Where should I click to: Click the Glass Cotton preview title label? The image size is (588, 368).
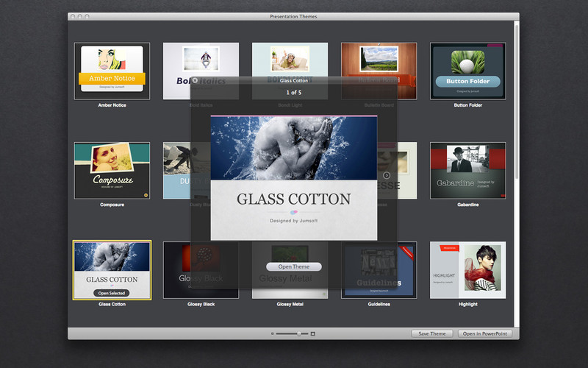[x=293, y=80]
